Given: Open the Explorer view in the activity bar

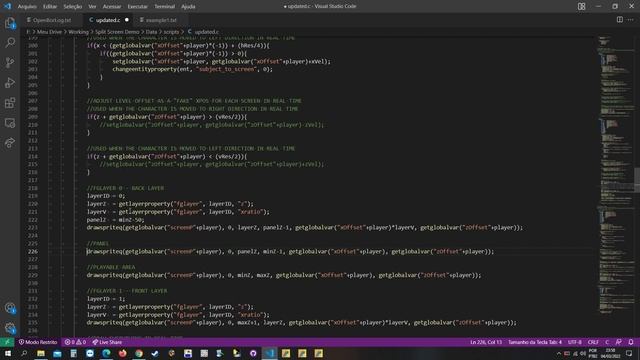Looking at the screenshot, I should coord(10,23).
